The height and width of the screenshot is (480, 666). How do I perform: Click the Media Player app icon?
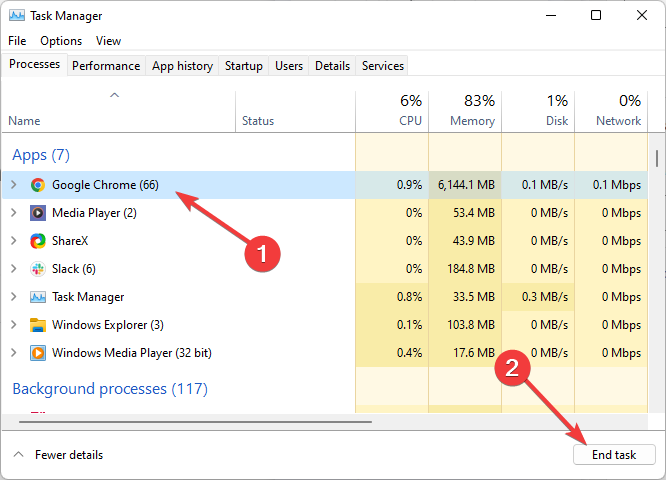[38, 213]
